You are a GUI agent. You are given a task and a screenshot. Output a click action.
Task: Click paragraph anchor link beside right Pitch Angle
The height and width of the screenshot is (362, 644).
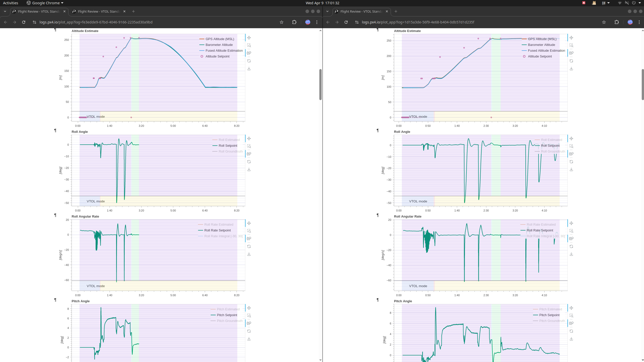point(378,300)
